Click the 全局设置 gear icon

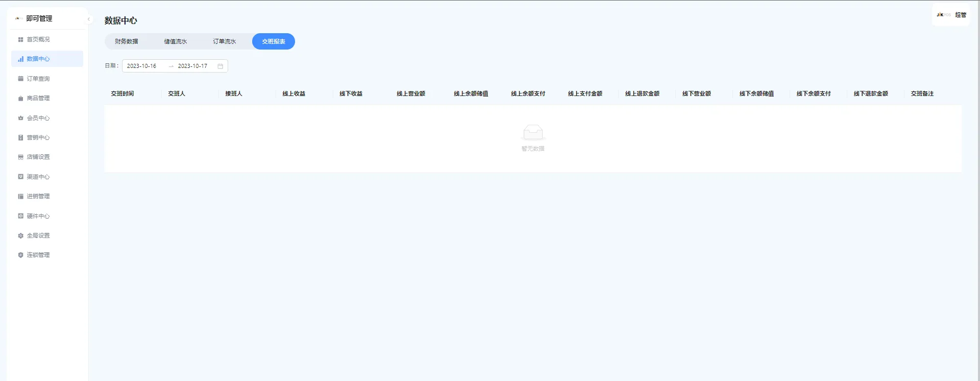(20, 236)
